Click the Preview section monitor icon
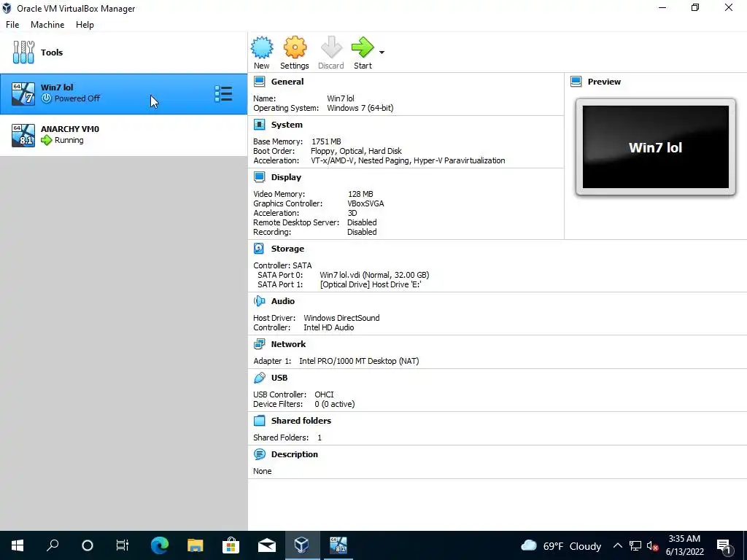 (x=576, y=82)
